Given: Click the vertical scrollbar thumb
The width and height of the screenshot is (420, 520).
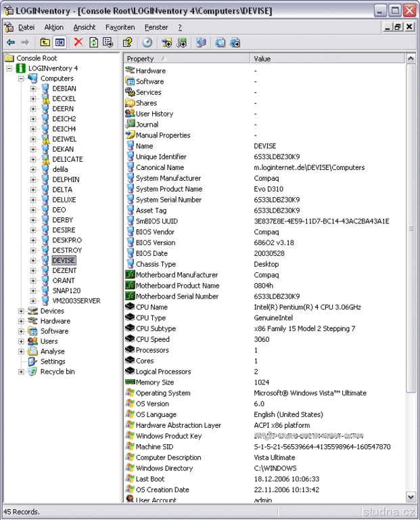Looking at the screenshot, I should pyautogui.click(x=411, y=228).
